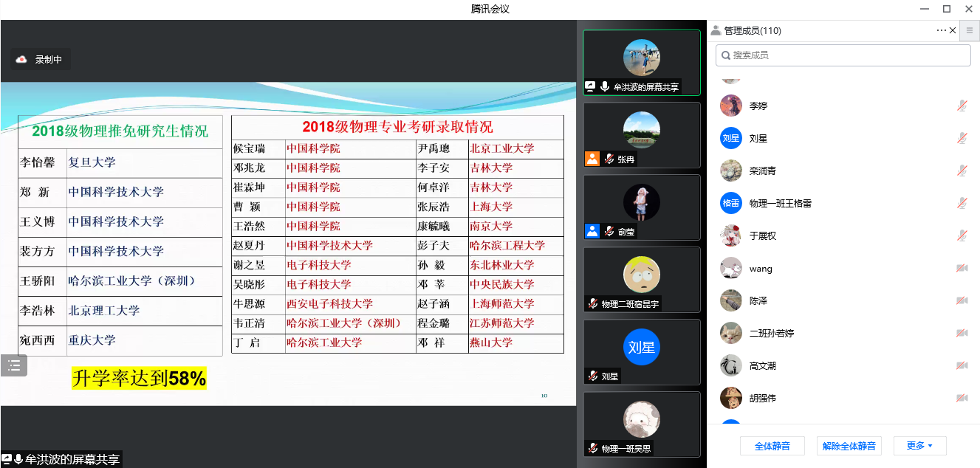Screen dimensions: 980x468
Task: Click the screen share icon in the bottom status bar
Action: tap(7, 460)
